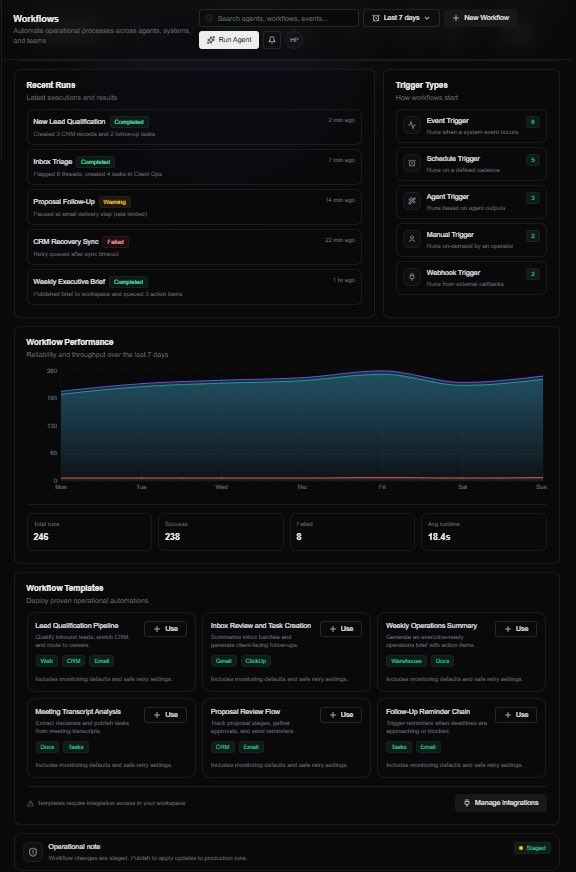Open the Inbox Triage run

pos(194,167)
